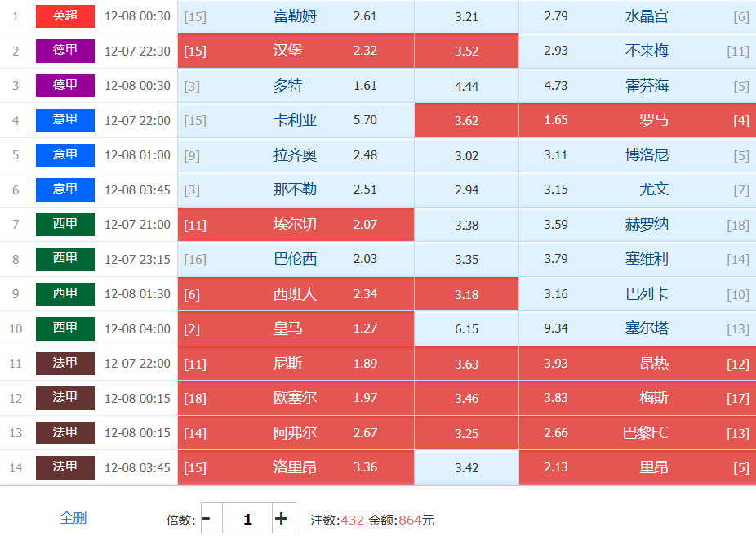This screenshot has width=756, height=536.
Task: Increase the multiplier with the plus button
Action: (281, 519)
